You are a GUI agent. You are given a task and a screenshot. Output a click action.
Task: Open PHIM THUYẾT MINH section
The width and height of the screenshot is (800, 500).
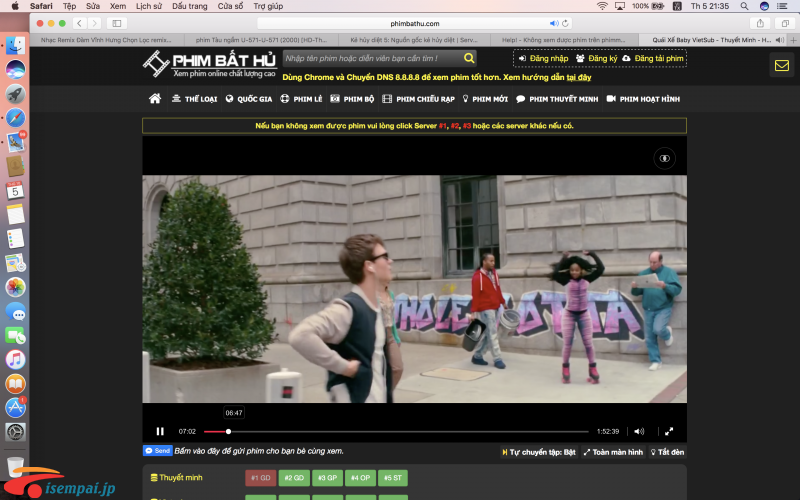pos(557,99)
